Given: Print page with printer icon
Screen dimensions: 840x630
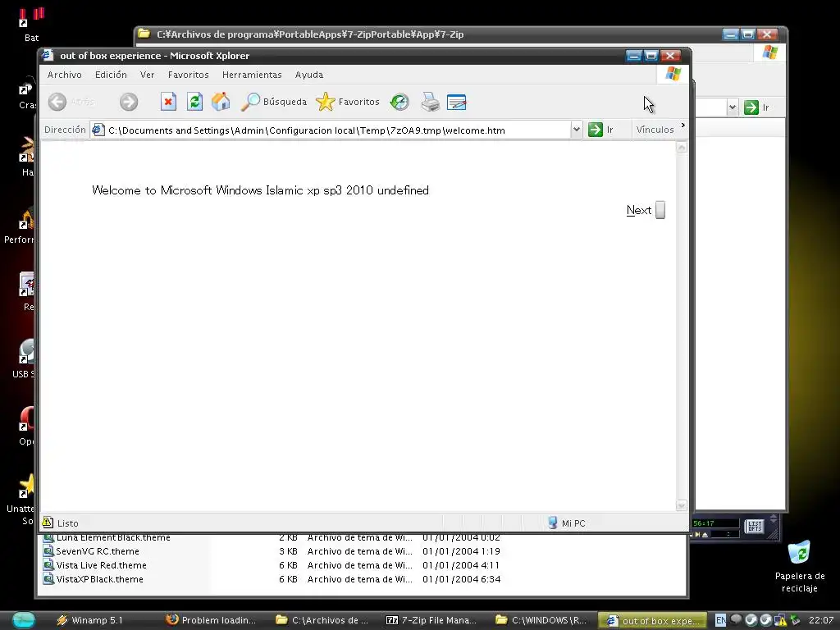Looking at the screenshot, I should [430, 102].
